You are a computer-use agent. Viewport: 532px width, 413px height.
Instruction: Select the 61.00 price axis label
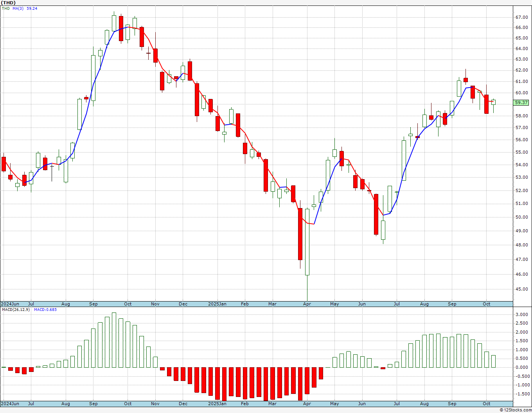[x=521, y=81]
